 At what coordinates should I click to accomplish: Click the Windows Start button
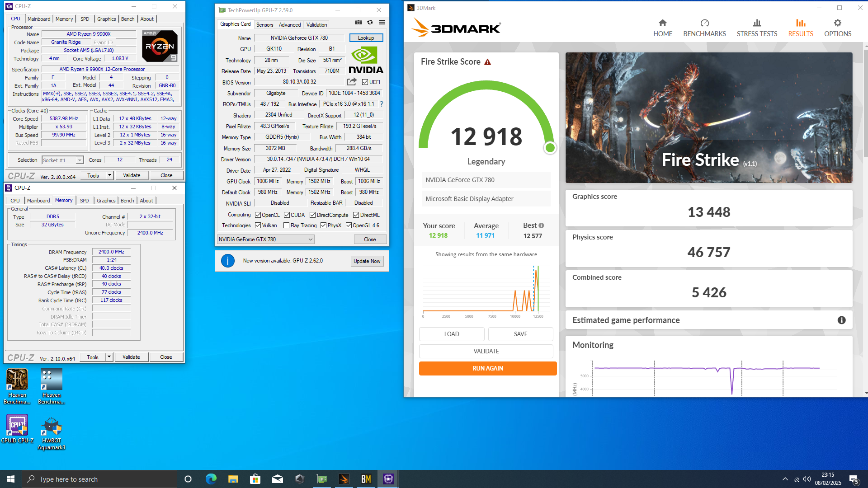pos(11,479)
